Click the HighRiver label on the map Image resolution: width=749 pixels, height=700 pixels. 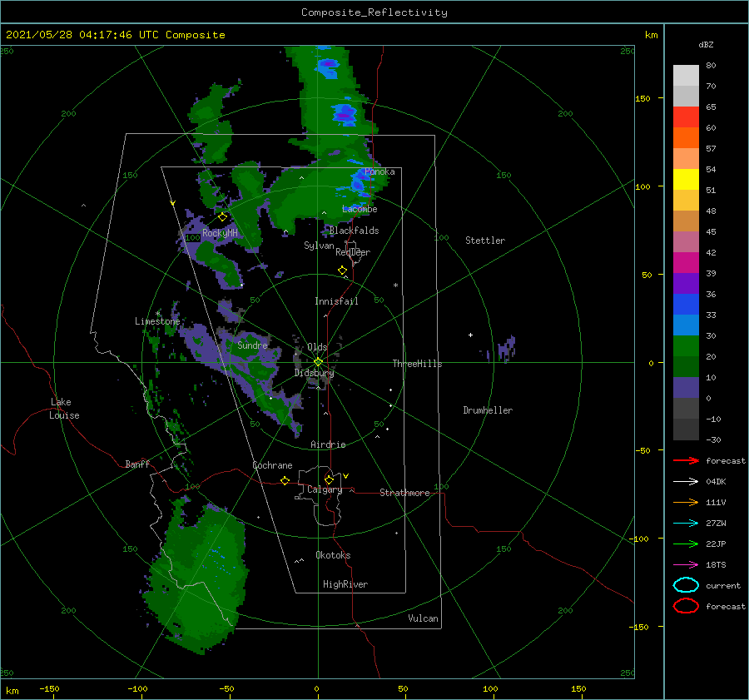(345, 585)
